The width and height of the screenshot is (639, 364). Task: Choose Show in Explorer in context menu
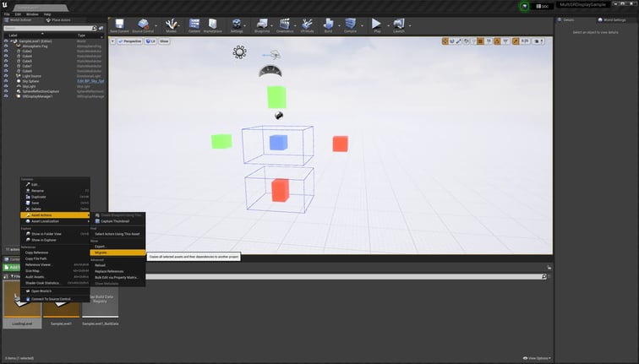tap(55, 240)
